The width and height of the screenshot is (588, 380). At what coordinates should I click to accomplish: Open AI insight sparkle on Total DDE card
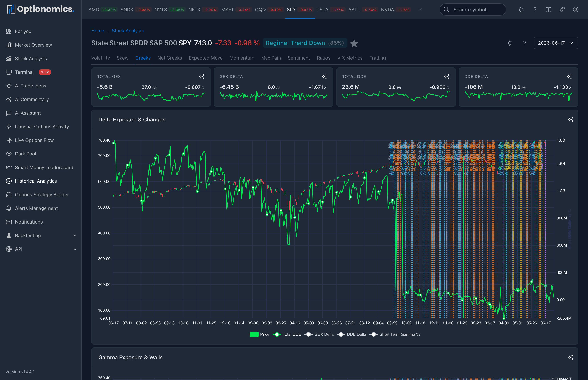click(446, 77)
